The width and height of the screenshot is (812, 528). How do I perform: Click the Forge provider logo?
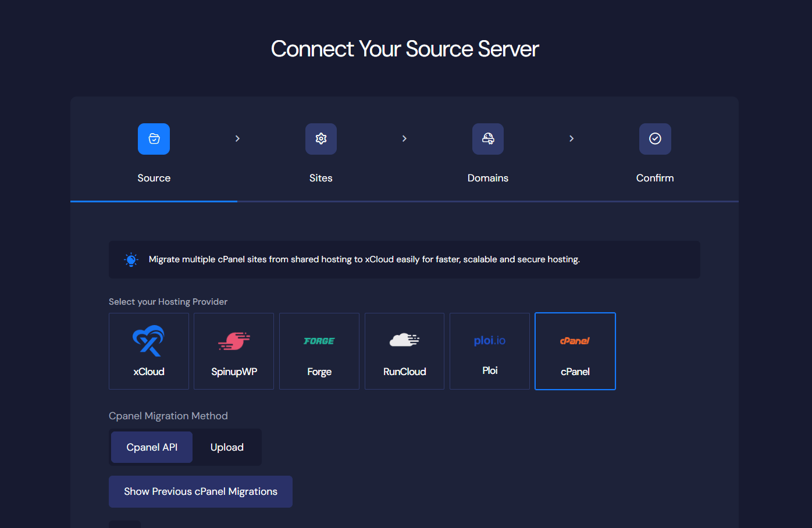319,341
